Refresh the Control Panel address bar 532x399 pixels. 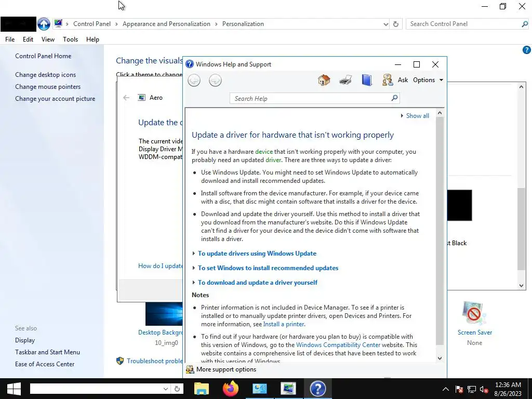[x=395, y=24]
